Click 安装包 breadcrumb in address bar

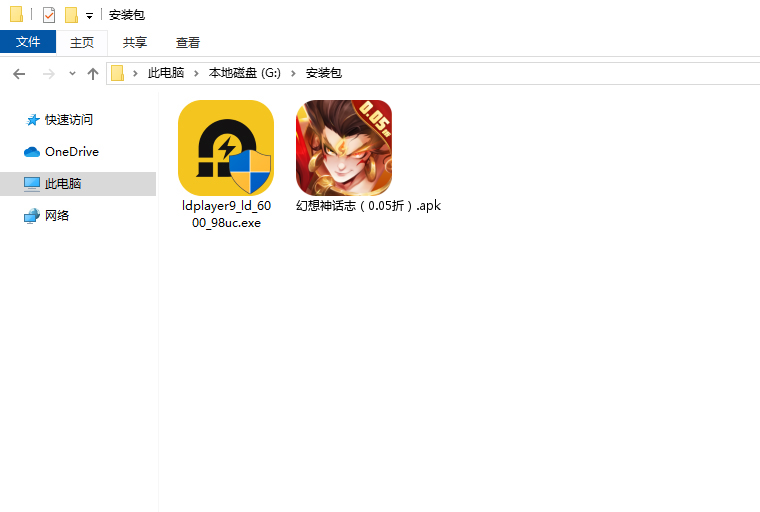pyautogui.click(x=324, y=73)
